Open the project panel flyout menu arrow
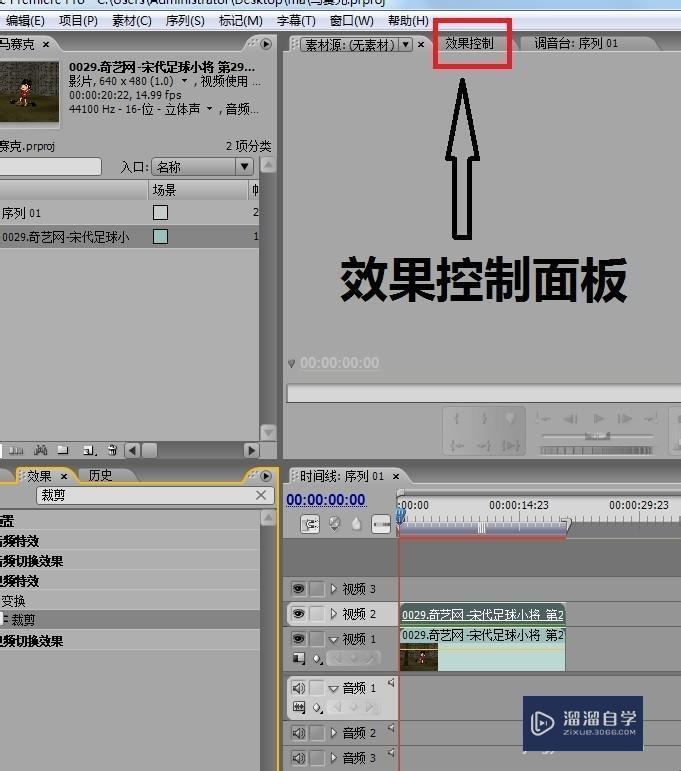The width and height of the screenshot is (681, 771). 266,44
